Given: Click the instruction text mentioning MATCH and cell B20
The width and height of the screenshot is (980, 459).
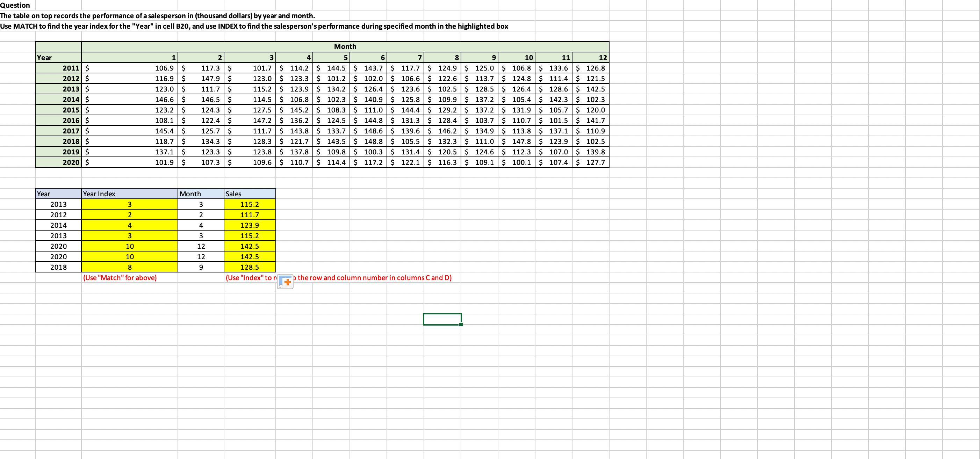Looking at the screenshot, I should pos(255,26).
